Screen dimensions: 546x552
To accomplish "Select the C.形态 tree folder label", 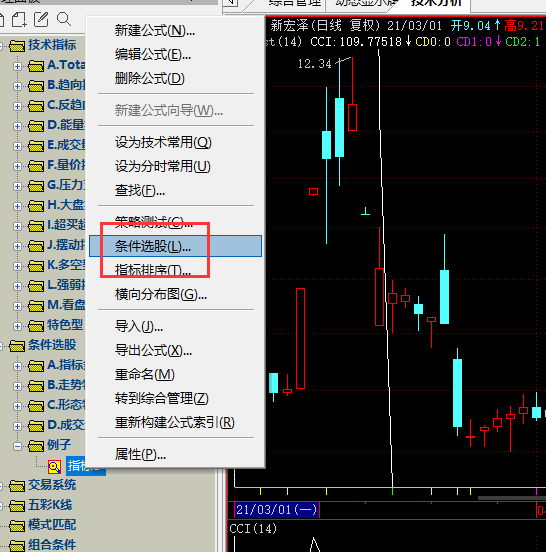I will 66,405.
